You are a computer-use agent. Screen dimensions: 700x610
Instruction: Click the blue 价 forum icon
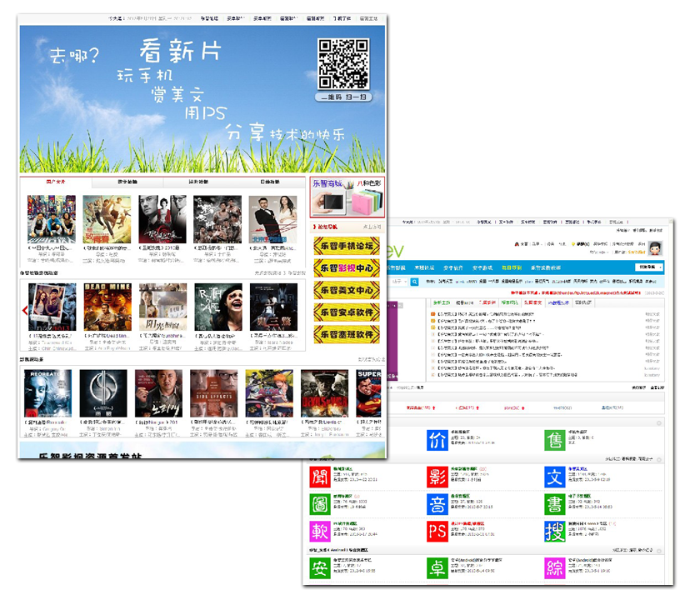[x=437, y=439]
